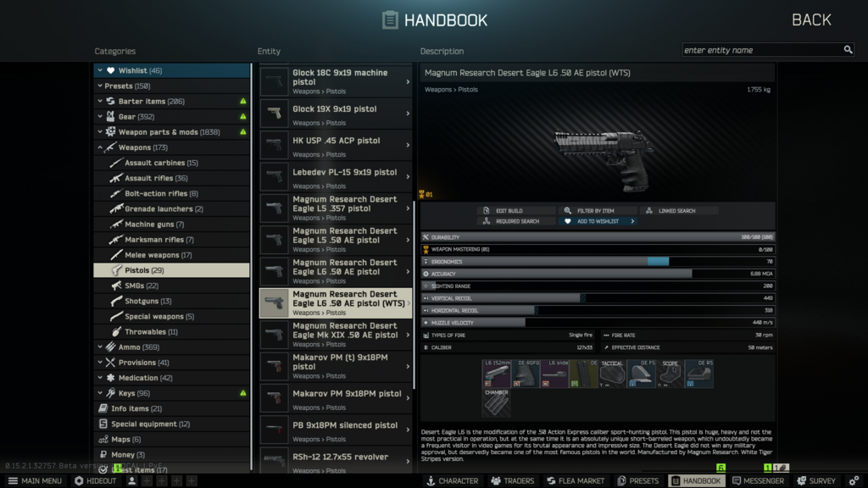Screen dimensions: 868x488
Task: Click the handbook clipboard icon in title
Action: [390, 19]
